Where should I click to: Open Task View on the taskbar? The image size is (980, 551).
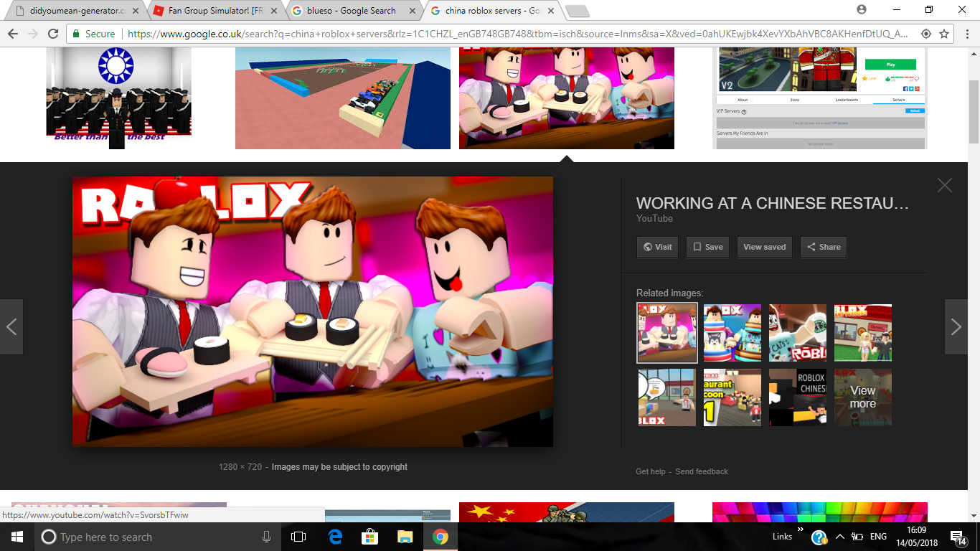tap(298, 537)
